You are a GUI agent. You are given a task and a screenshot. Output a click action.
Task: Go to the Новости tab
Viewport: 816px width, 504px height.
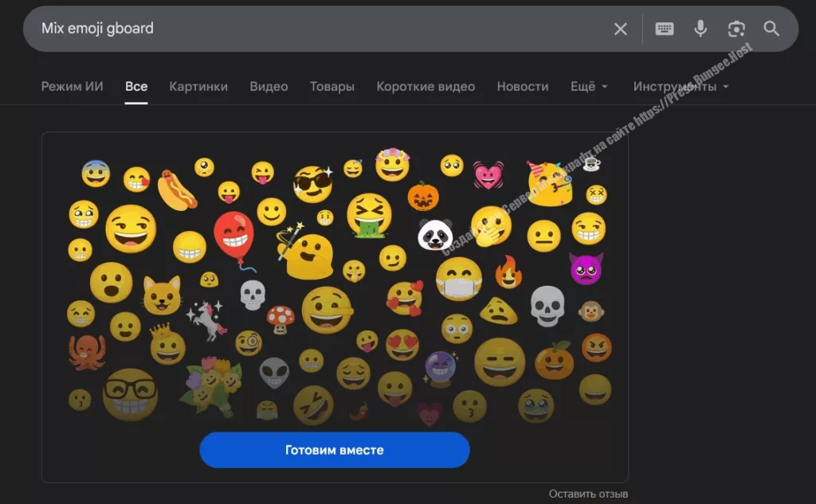[x=522, y=86]
